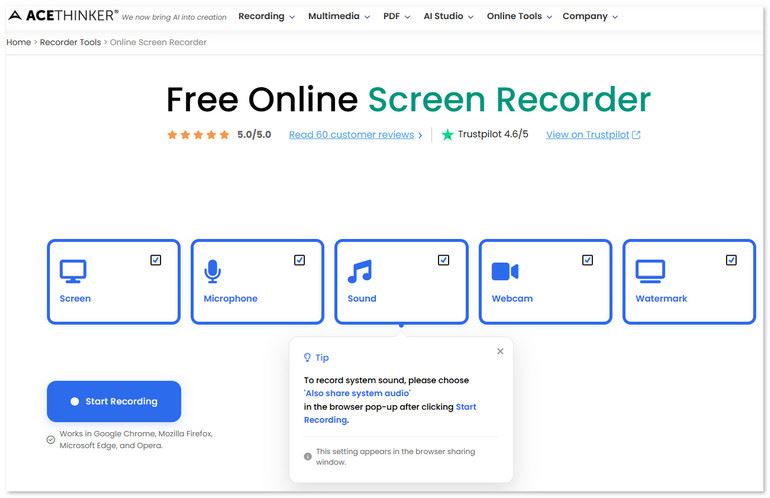This screenshot has height=498, width=770.
Task: Click the info icon in the tip popup
Action: 308,456
